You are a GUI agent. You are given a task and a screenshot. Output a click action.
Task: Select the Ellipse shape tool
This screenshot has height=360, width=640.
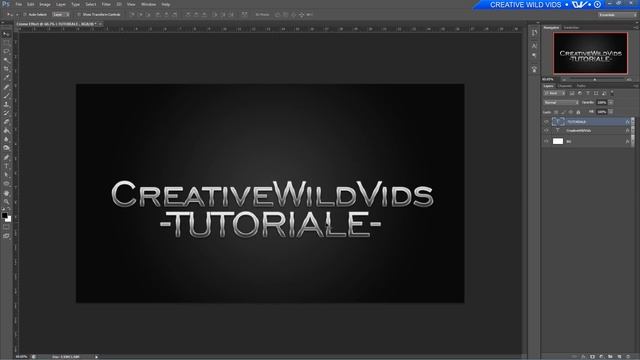point(6,184)
